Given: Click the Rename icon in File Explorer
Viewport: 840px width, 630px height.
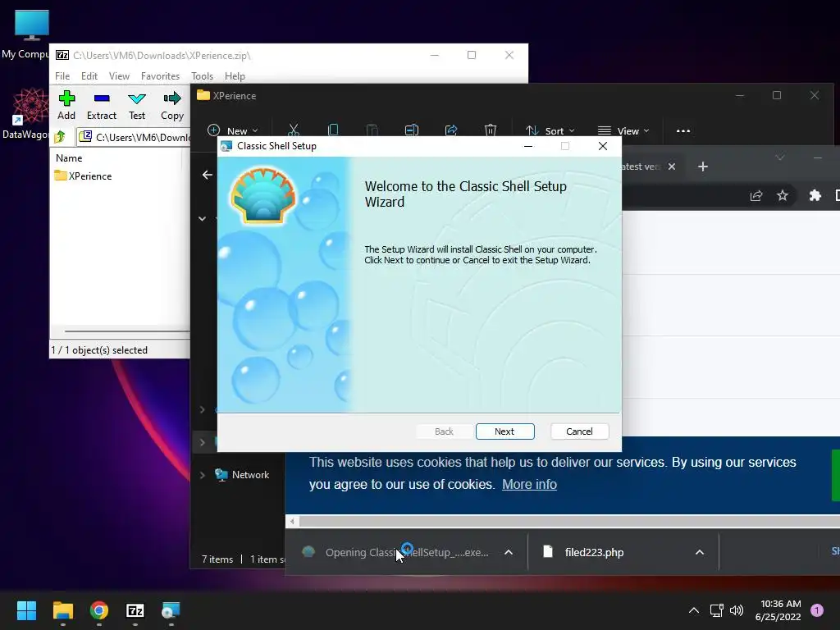Looking at the screenshot, I should 412,130.
